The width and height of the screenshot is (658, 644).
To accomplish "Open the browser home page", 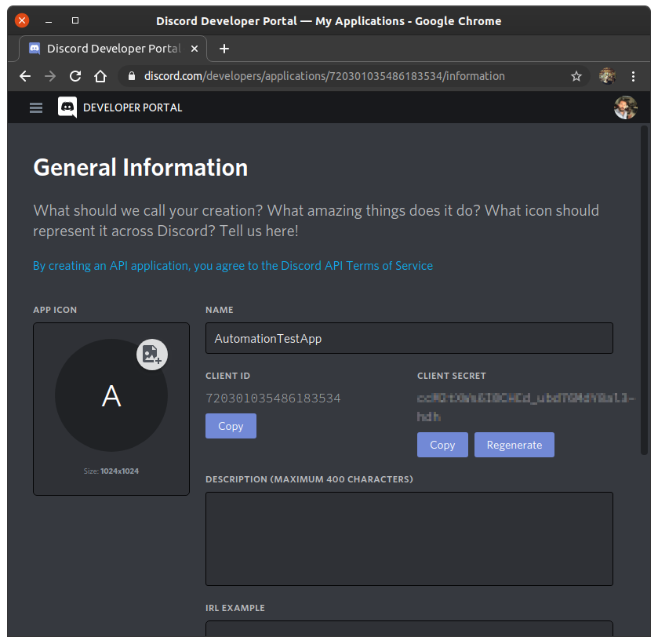I will click(x=100, y=76).
